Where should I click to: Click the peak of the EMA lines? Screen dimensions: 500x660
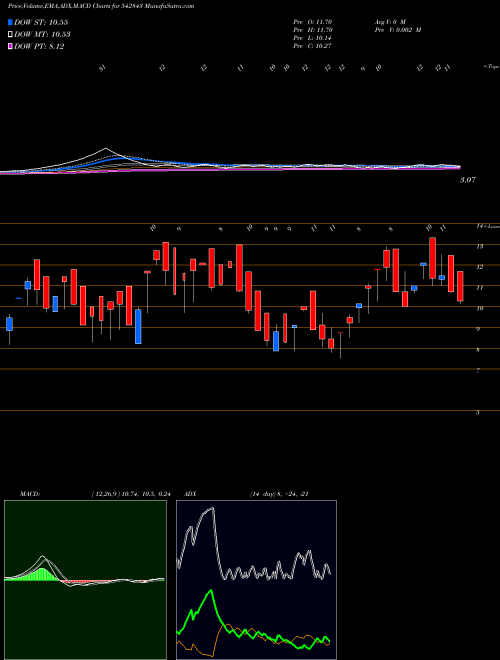coord(106,149)
